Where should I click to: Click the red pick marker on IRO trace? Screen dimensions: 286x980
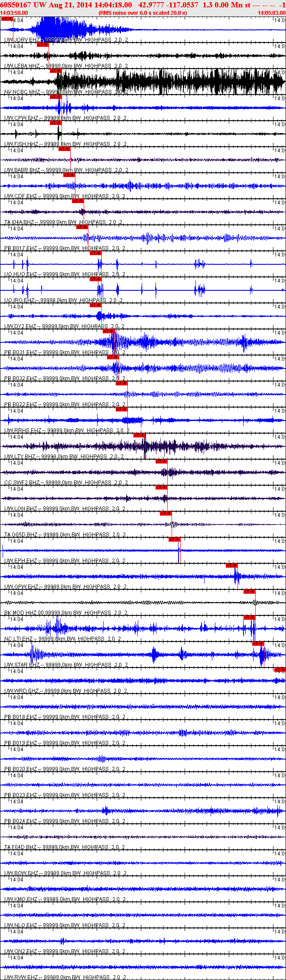(96, 279)
